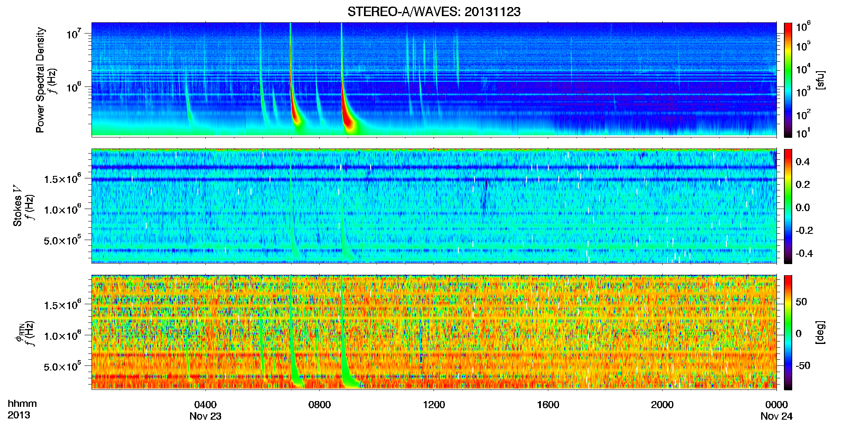868x447 pixels.
Task: Click the Stokes V spectrogram panel
Action: coord(434,206)
